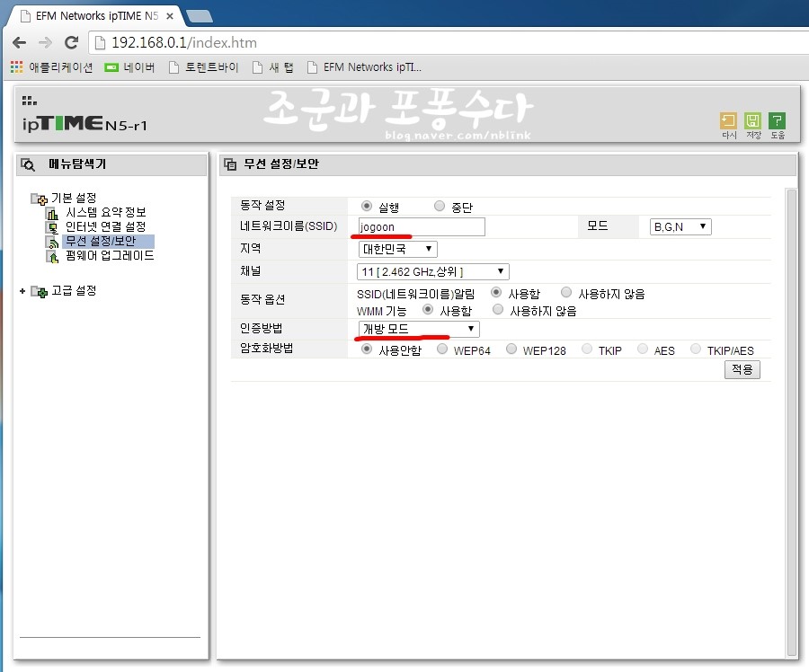Viewport: 809px width, 672px height.
Task: Click the 저장 (save) icon in header
Action: click(x=752, y=120)
